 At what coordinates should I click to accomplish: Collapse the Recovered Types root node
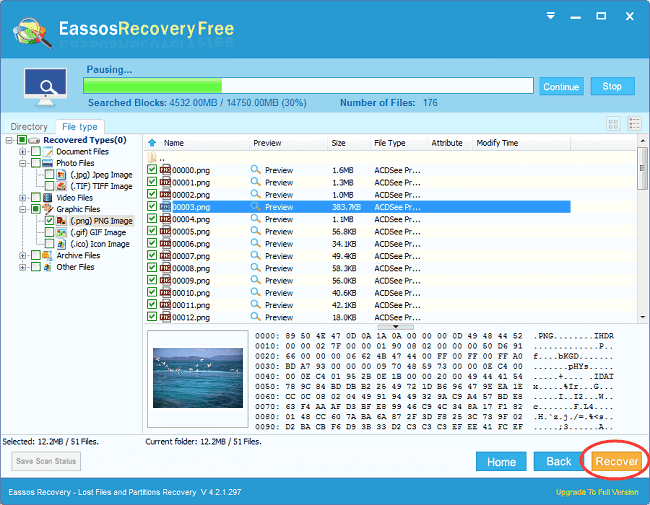click(9, 140)
